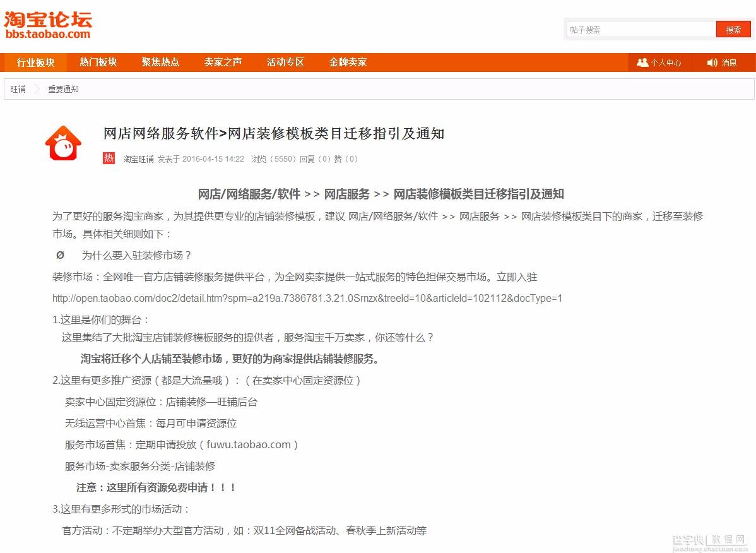This screenshot has height=553, width=756.
Task: Open the 活动专区 nav tab
Action: point(285,62)
